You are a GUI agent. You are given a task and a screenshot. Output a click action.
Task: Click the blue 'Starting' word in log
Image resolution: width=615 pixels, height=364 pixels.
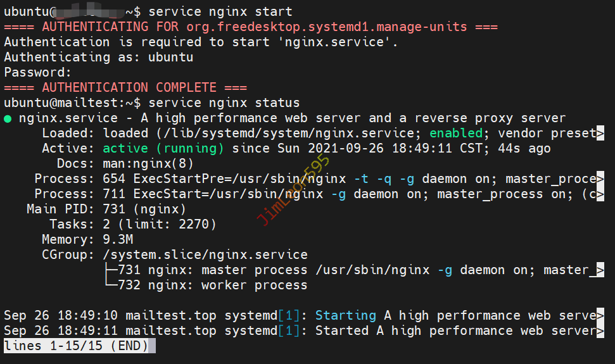point(345,315)
